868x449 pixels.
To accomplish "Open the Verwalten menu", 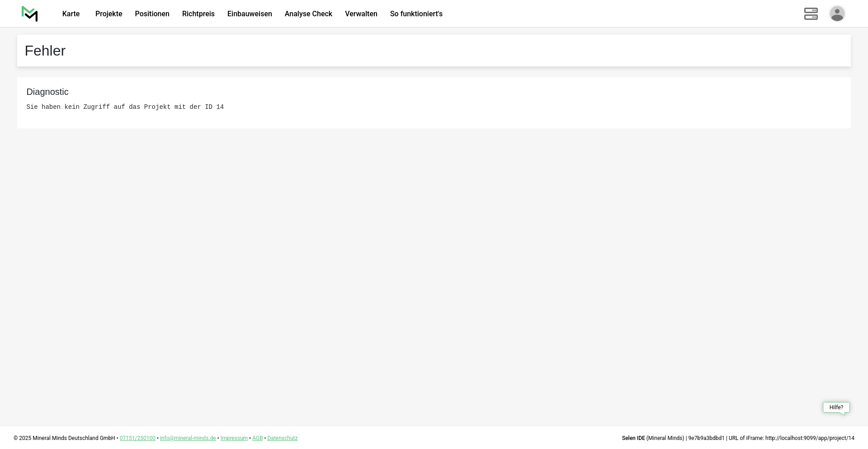I will pyautogui.click(x=361, y=14).
